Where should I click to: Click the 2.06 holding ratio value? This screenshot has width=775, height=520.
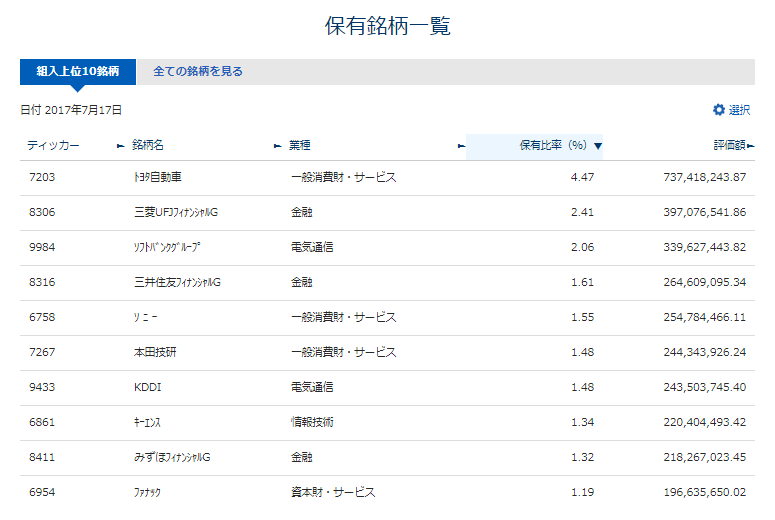[582, 247]
